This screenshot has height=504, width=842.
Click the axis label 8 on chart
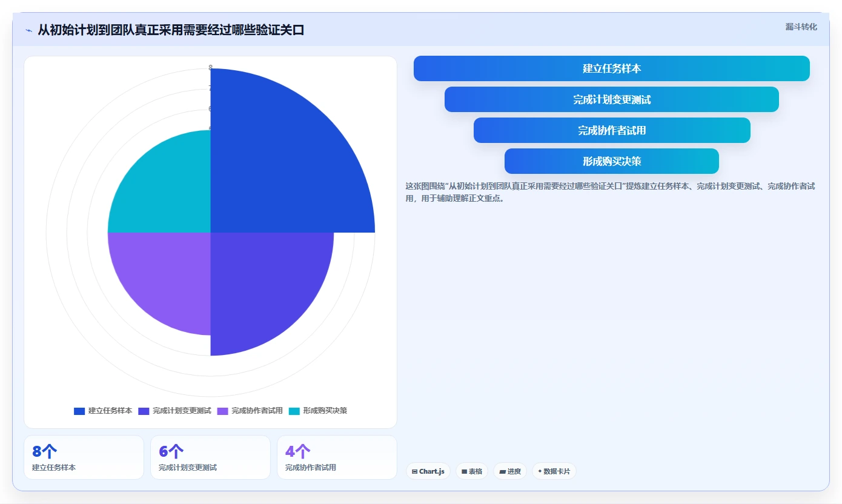(211, 68)
